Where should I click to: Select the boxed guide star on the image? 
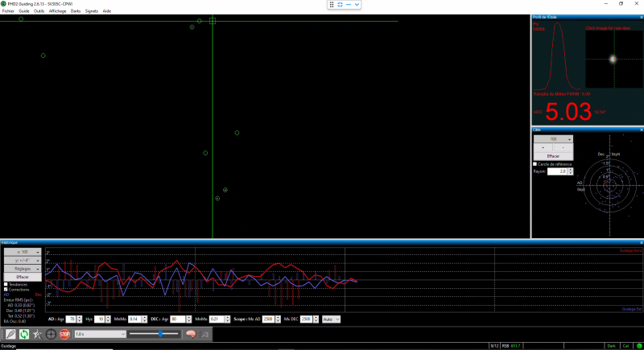(x=213, y=20)
